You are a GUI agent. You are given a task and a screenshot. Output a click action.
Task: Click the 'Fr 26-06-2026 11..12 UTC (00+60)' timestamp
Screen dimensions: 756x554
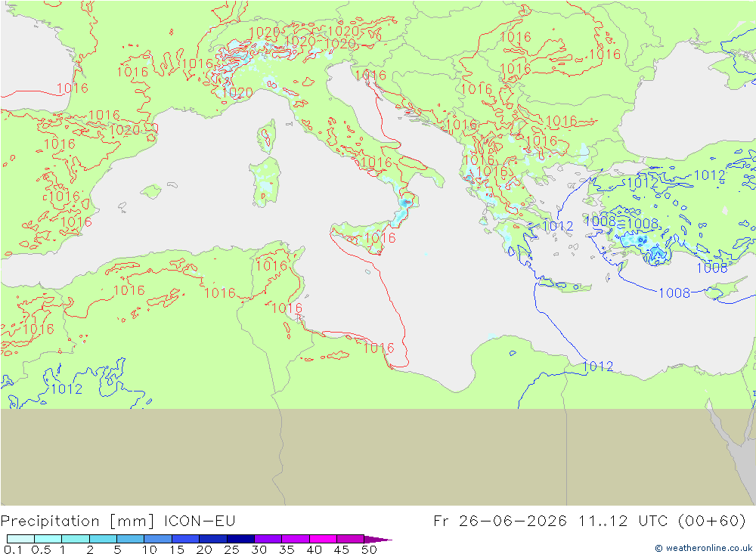pyautogui.click(x=589, y=522)
